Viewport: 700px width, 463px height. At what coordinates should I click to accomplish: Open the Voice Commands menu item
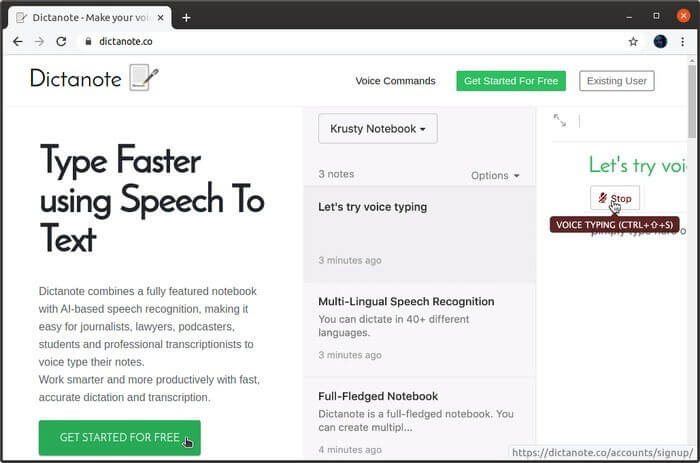[x=395, y=81]
